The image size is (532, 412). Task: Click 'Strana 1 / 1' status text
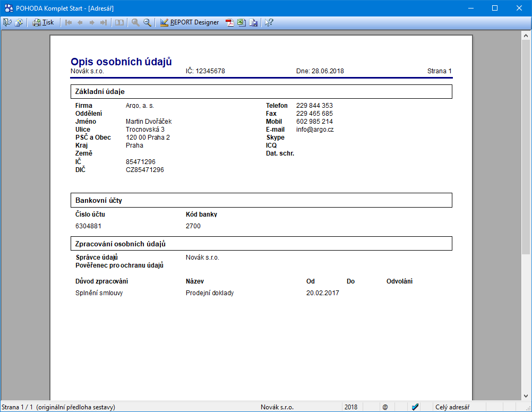pos(18,407)
